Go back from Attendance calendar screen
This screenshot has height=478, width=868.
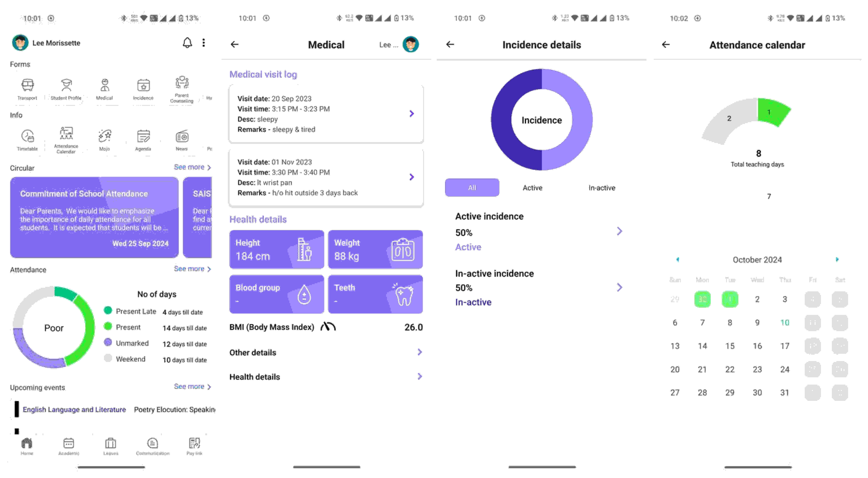tap(666, 45)
